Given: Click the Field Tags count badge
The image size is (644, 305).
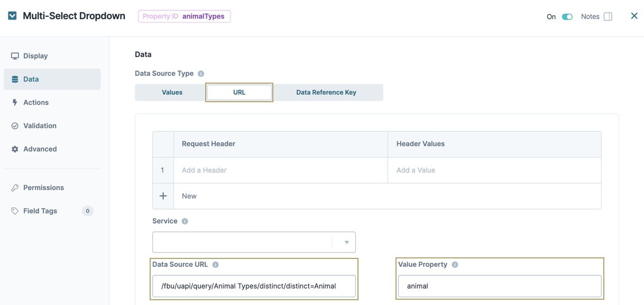Looking at the screenshot, I should coord(88,211).
